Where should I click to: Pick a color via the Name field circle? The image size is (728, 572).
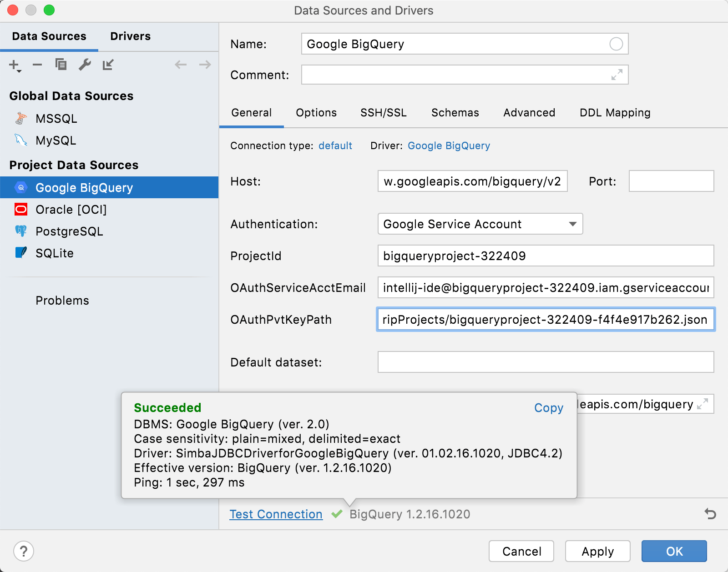[616, 44]
